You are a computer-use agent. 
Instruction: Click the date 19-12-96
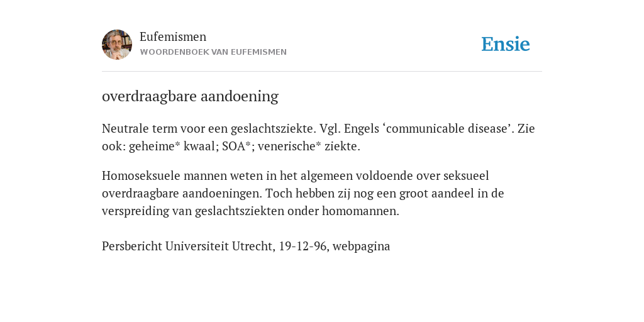pyautogui.click(x=303, y=247)
